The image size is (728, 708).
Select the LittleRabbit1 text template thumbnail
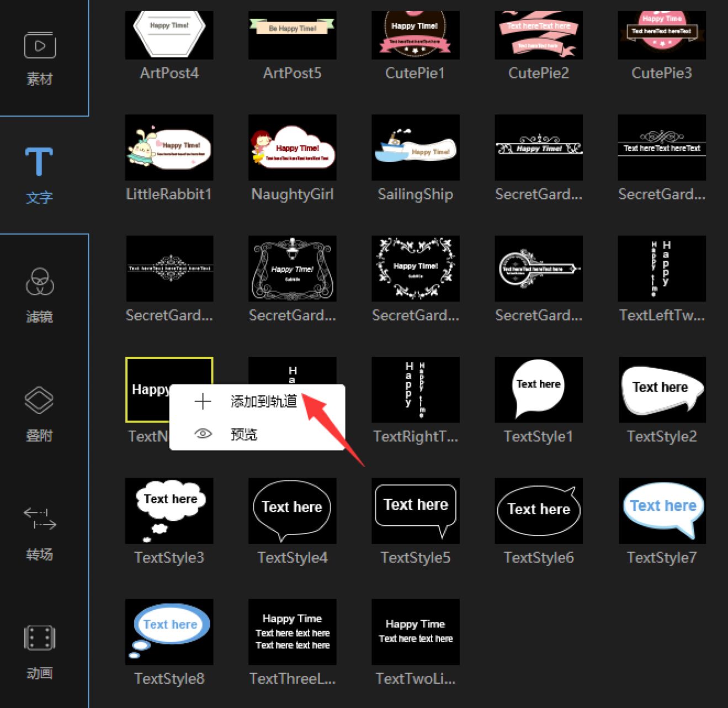[169, 147]
